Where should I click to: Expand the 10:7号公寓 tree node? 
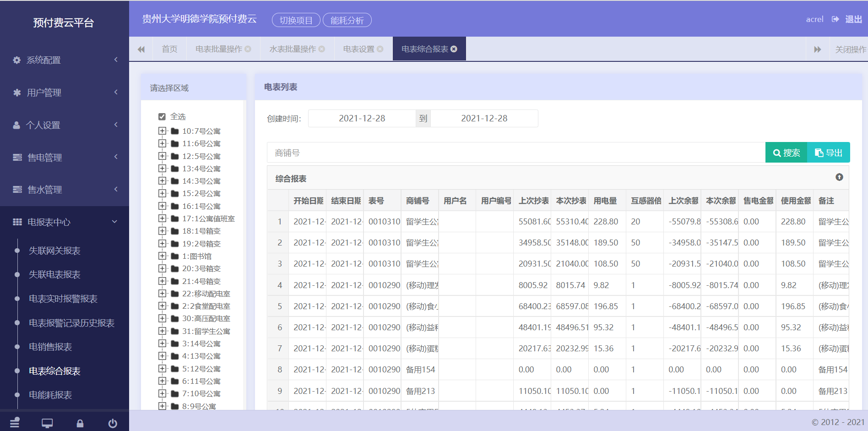[162, 131]
